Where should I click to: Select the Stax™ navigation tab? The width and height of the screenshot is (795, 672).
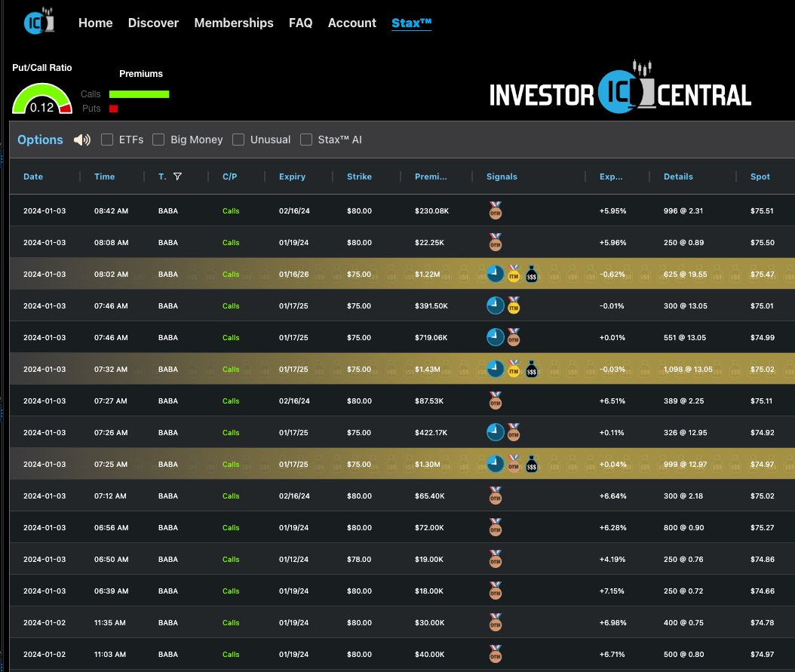pyautogui.click(x=411, y=23)
